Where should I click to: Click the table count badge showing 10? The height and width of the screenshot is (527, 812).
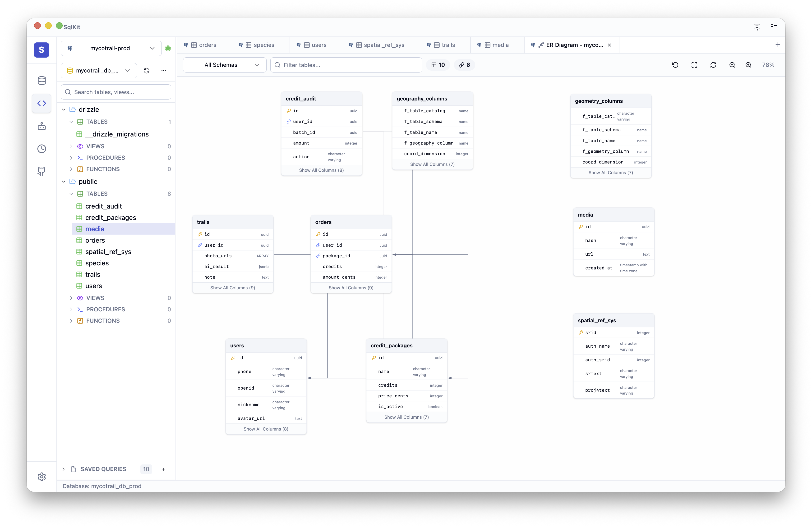pyautogui.click(x=438, y=65)
